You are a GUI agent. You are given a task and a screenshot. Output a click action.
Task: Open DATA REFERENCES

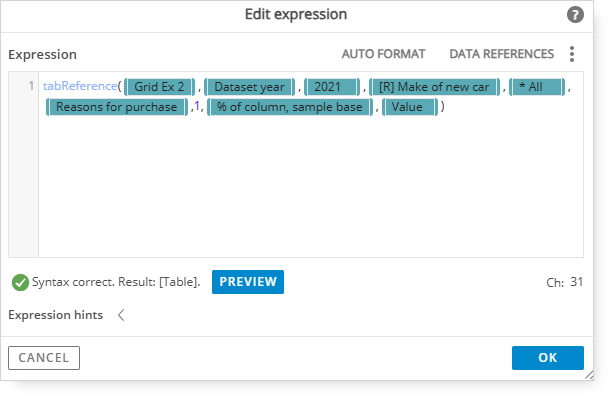click(501, 54)
